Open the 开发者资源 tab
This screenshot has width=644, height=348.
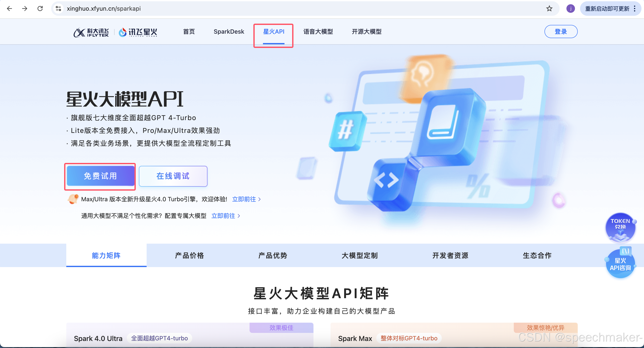tap(450, 255)
